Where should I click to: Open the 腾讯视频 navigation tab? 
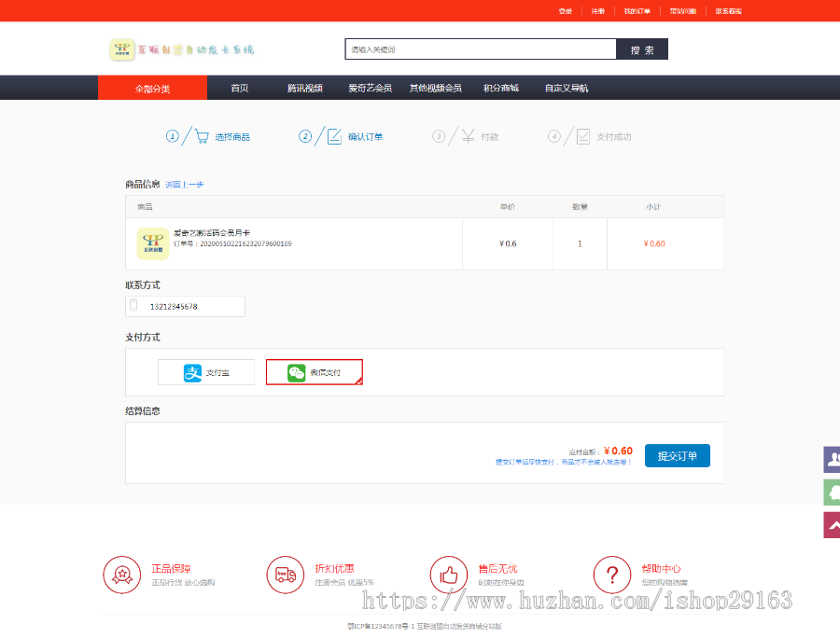305,88
